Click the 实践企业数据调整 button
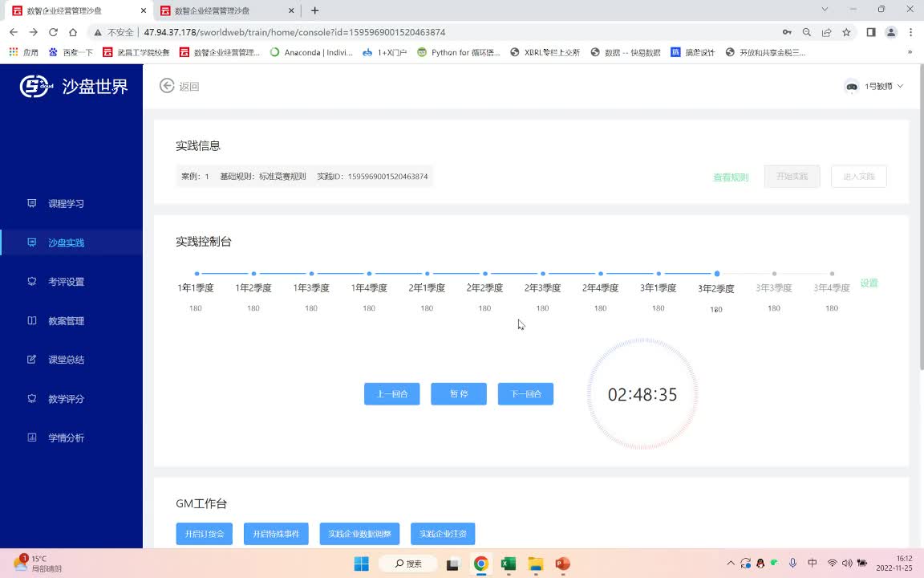Viewport: 924px width, 578px height. point(359,534)
